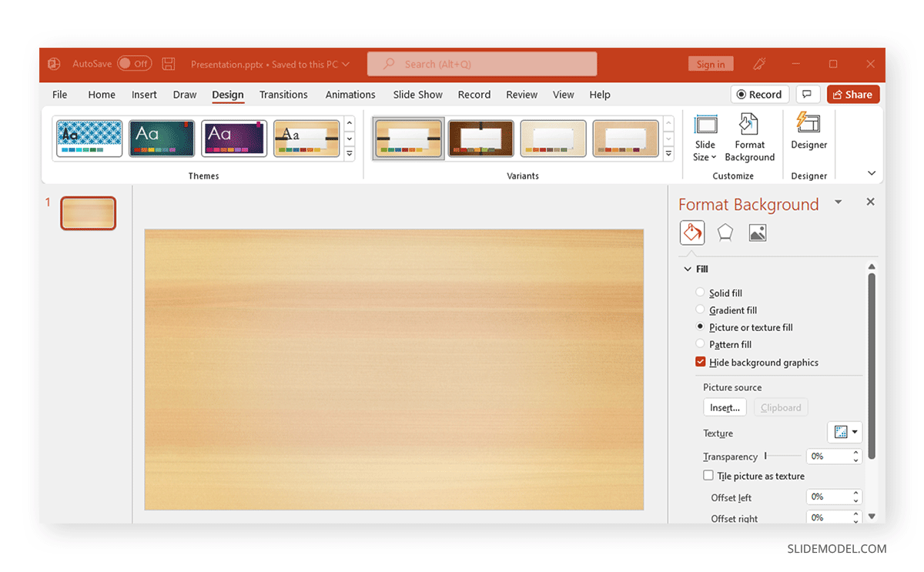Click Insert under Picture source
The width and height of the screenshot is (924, 572).
tap(724, 406)
